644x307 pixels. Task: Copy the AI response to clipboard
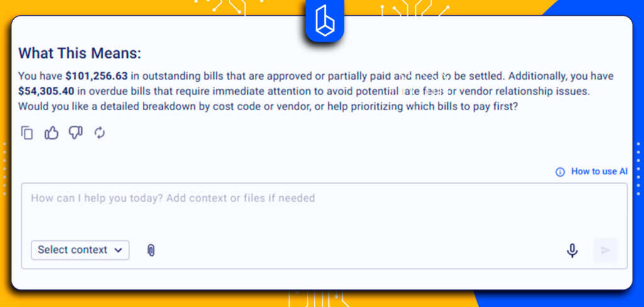pyautogui.click(x=27, y=133)
